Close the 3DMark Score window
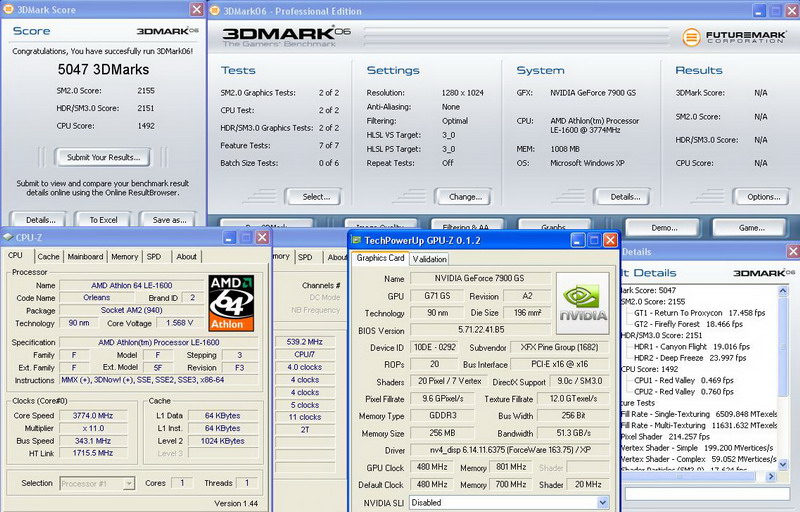Image resolution: width=800 pixels, height=512 pixels. tap(196, 9)
